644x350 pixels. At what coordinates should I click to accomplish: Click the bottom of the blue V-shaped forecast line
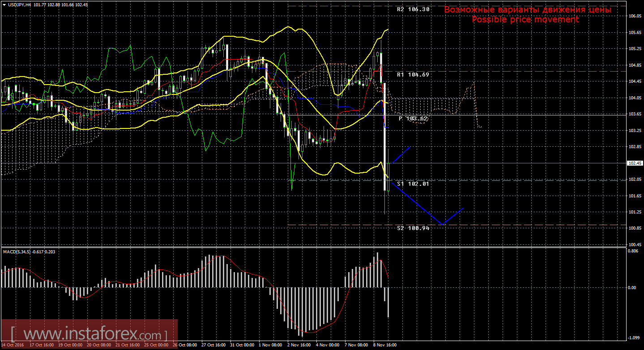442,224
